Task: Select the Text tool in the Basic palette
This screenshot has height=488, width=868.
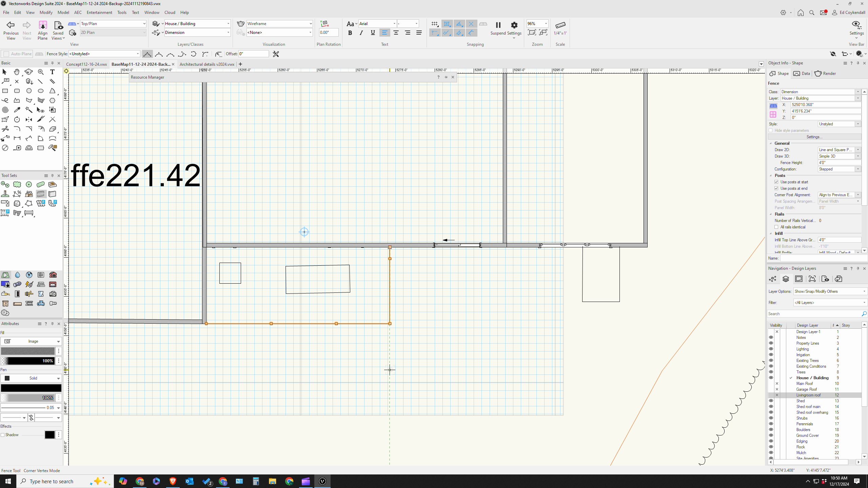Action: [x=53, y=72]
